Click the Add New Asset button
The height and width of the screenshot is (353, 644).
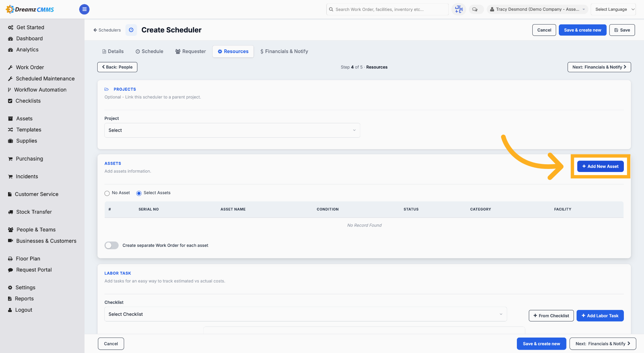point(600,167)
